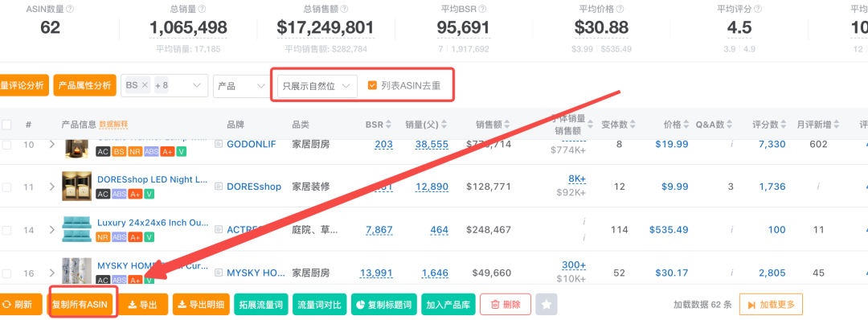
Task: Check the checkbox for row 14
Action: click(x=6, y=230)
